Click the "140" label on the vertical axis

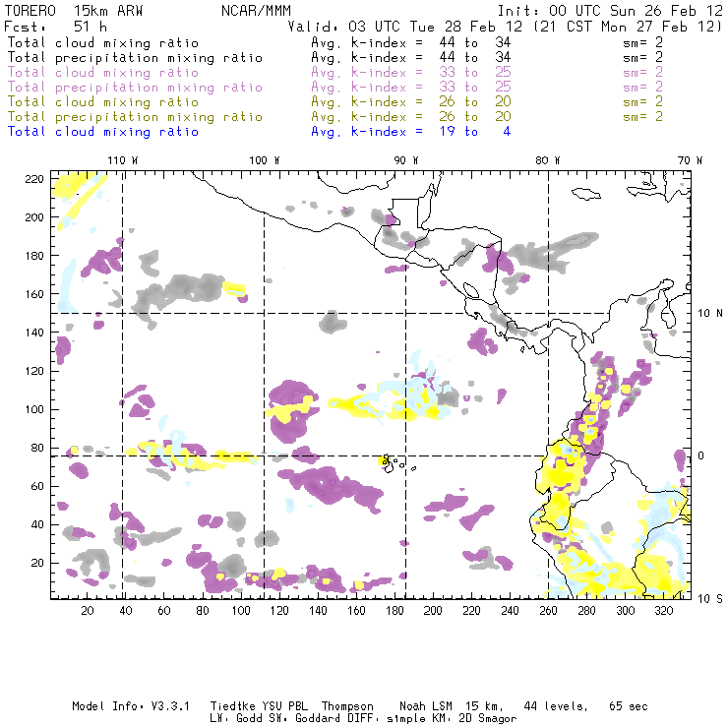[x=34, y=333]
